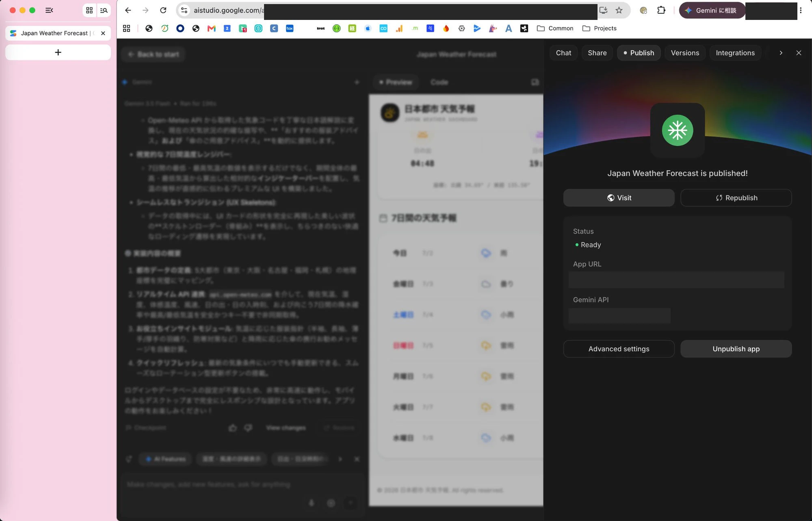Click the thumbs up feedback icon
This screenshot has height=521, width=812.
tap(232, 428)
